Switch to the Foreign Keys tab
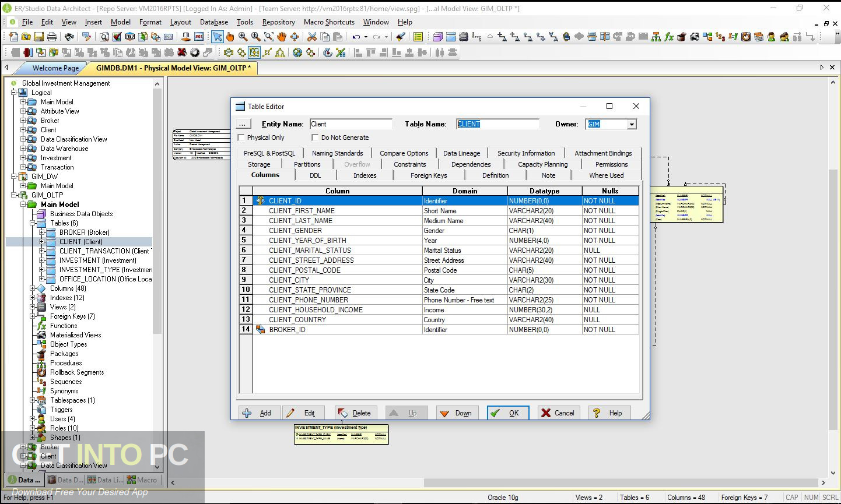The width and height of the screenshot is (841, 504). 429,175
